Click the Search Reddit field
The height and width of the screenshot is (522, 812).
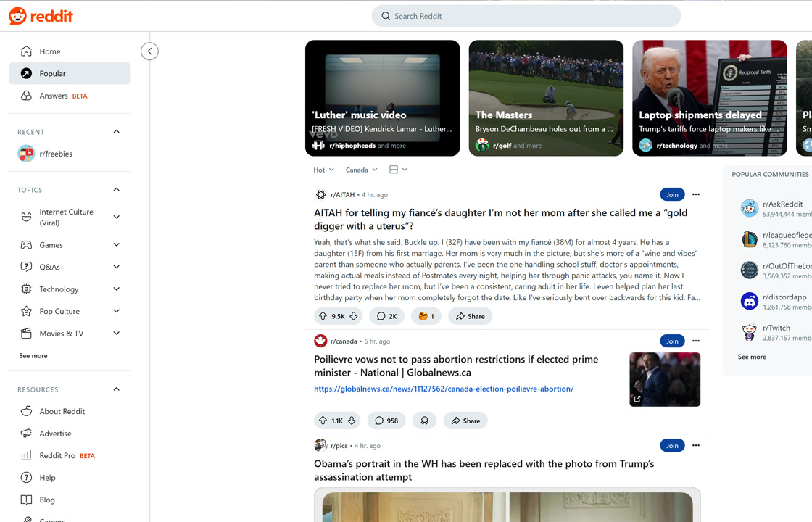coord(526,16)
